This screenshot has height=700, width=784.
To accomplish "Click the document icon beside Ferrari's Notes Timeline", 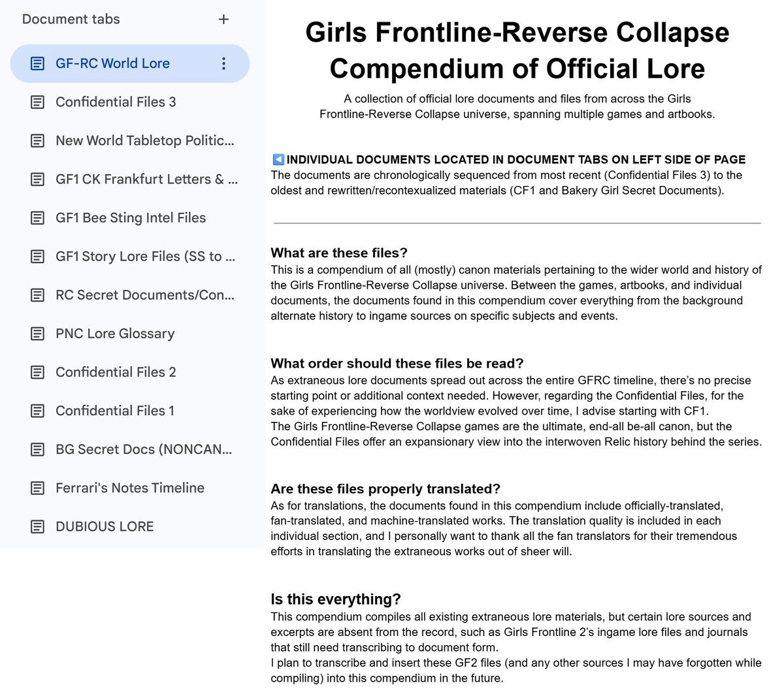I will coord(38,487).
